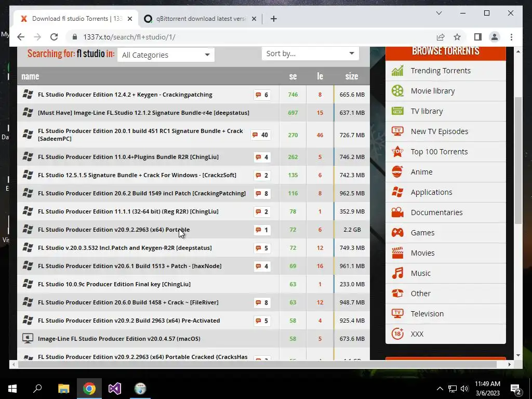This screenshot has width=532, height=399.
Task: Click the horizontal scrollbar at page bottom
Action: point(258,364)
